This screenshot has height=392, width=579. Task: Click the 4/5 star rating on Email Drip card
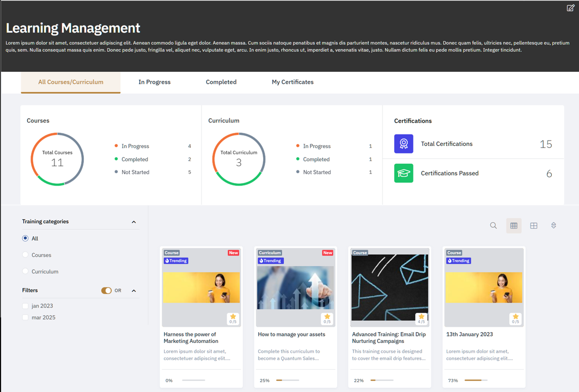[x=422, y=318]
